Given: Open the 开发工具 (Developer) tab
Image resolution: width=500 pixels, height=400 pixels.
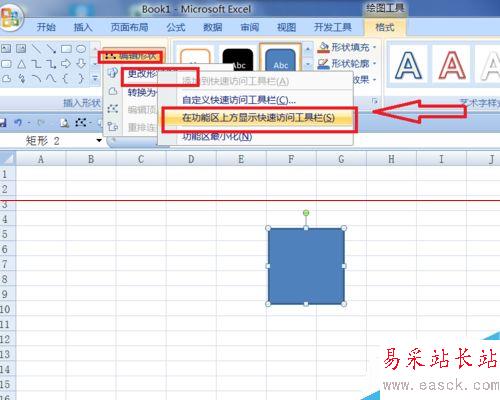Looking at the screenshot, I should [x=333, y=27].
